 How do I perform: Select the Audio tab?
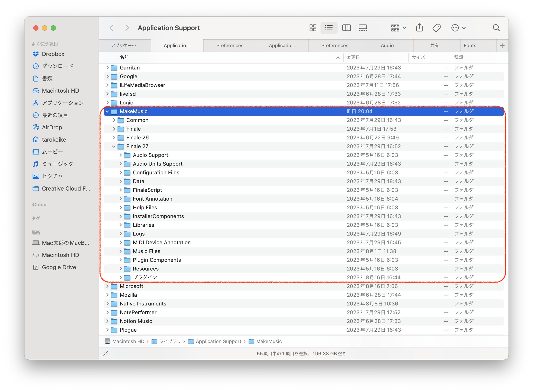pos(387,46)
